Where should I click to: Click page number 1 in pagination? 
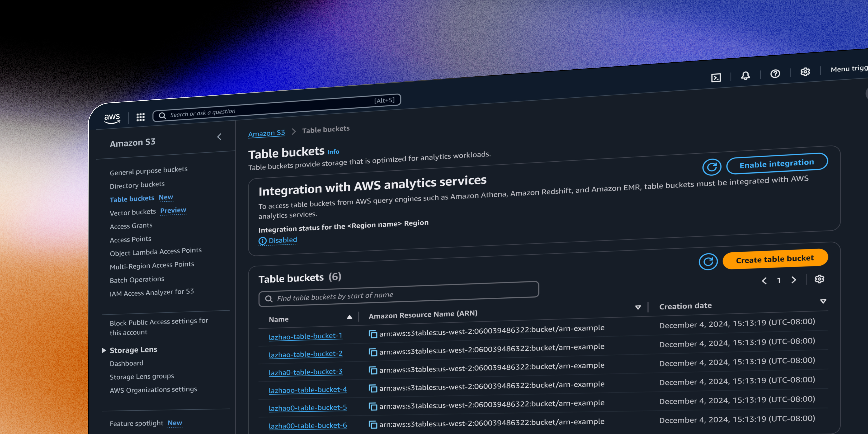pos(779,280)
